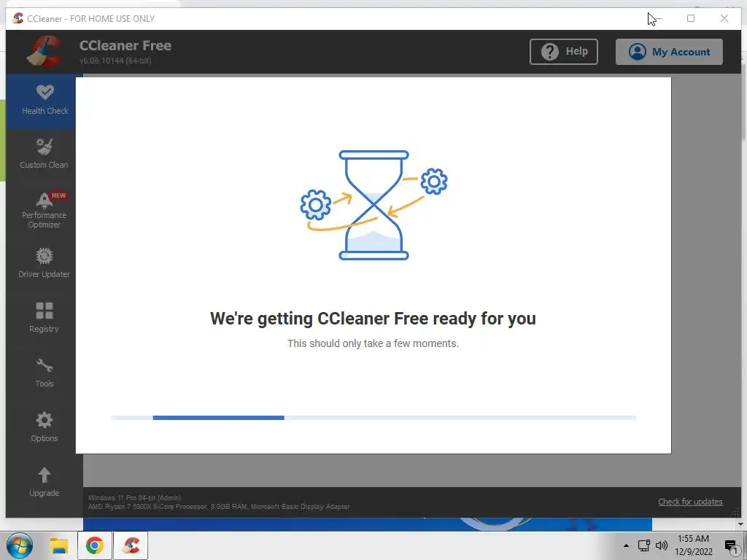Open the Performance Optimizer section
Image resolution: width=747 pixels, height=560 pixels.
click(x=44, y=210)
